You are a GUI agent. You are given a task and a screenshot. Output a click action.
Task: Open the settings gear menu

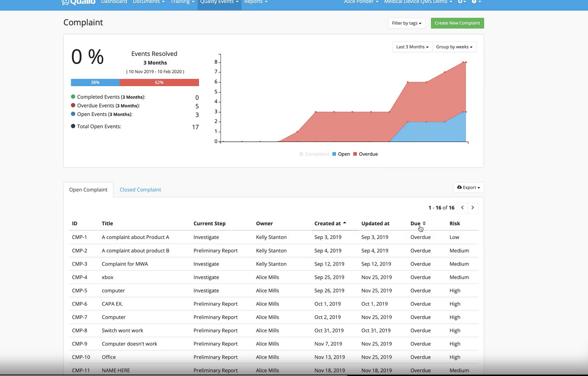462,2
